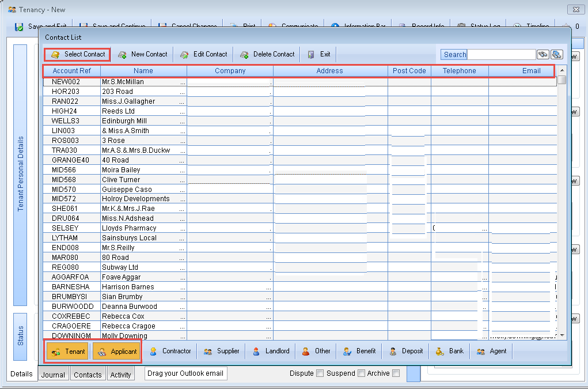Toggle the Tenant contact filter
Image resolution: width=588 pixels, height=389 pixels.
click(x=68, y=352)
